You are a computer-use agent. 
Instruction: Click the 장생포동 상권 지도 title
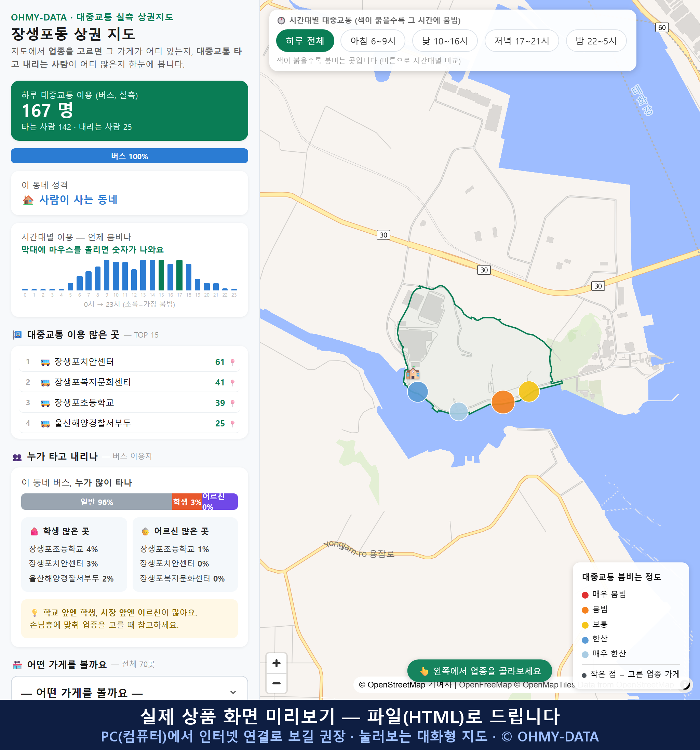[x=73, y=34]
